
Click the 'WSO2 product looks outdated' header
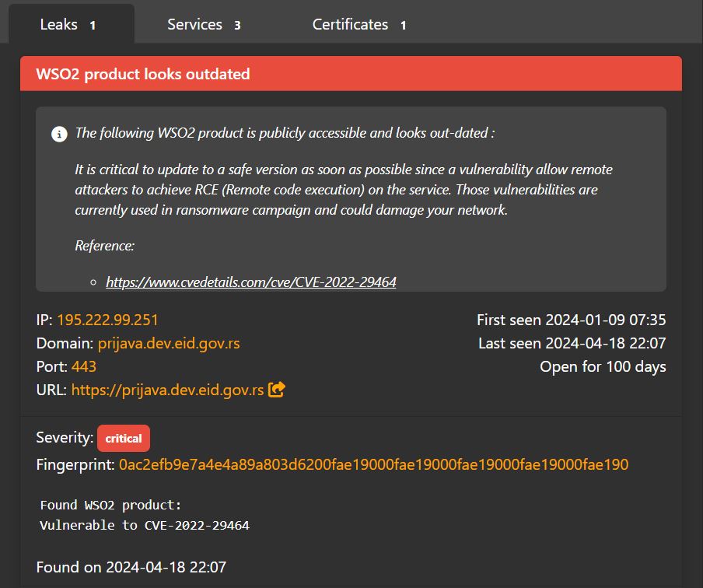[x=351, y=74]
